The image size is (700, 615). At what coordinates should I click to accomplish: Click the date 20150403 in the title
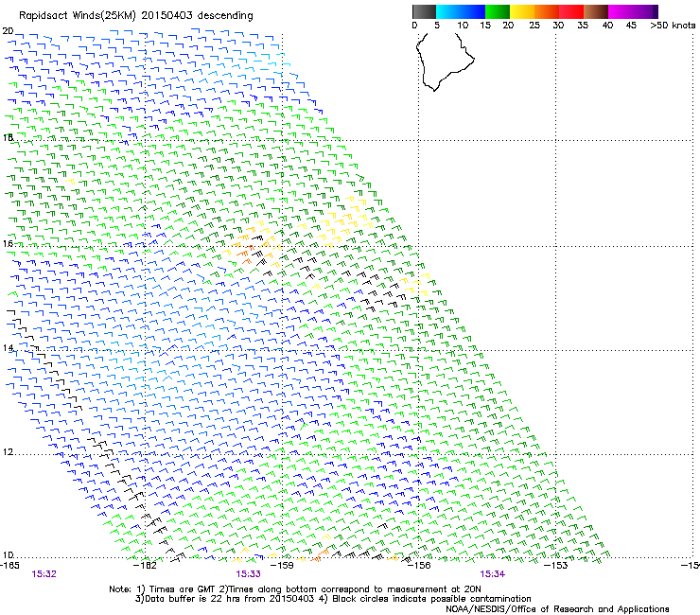point(167,15)
